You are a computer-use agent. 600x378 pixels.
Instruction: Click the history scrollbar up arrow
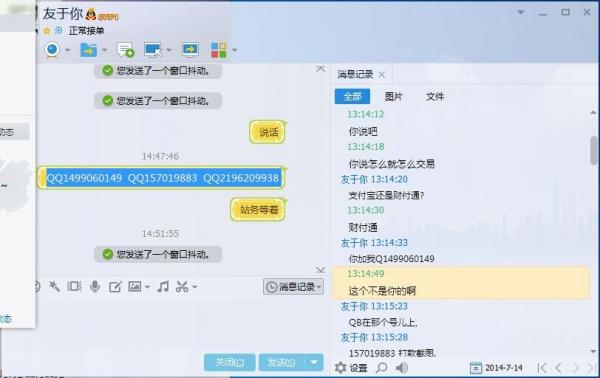coord(593,112)
